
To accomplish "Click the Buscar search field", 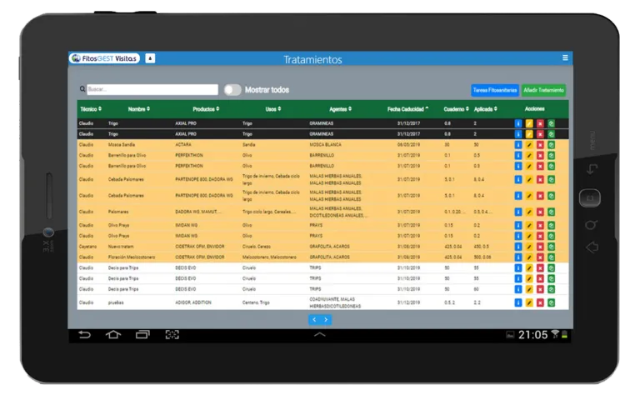I will click(x=148, y=89).
